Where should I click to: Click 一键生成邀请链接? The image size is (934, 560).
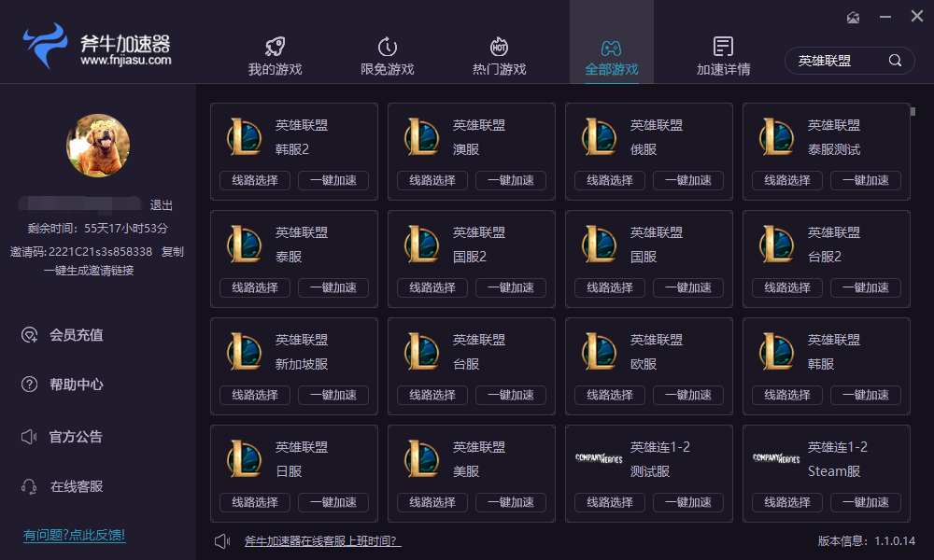tap(89, 271)
